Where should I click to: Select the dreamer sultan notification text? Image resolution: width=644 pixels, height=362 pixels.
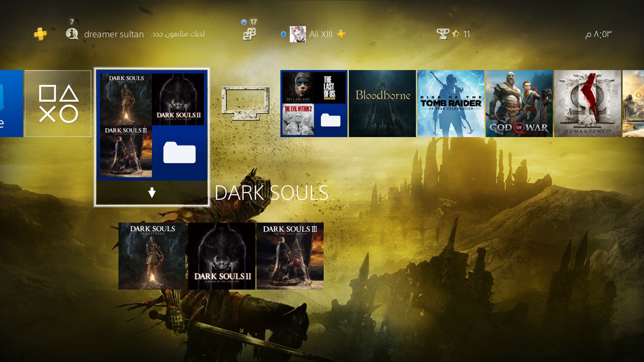pyautogui.click(x=144, y=34)
